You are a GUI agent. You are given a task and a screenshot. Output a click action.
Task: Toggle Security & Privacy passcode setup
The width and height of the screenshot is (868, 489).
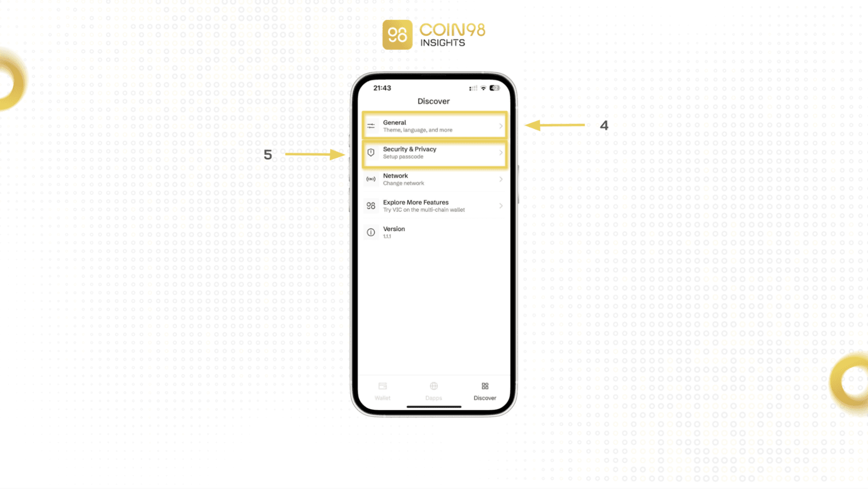point(434,152)
